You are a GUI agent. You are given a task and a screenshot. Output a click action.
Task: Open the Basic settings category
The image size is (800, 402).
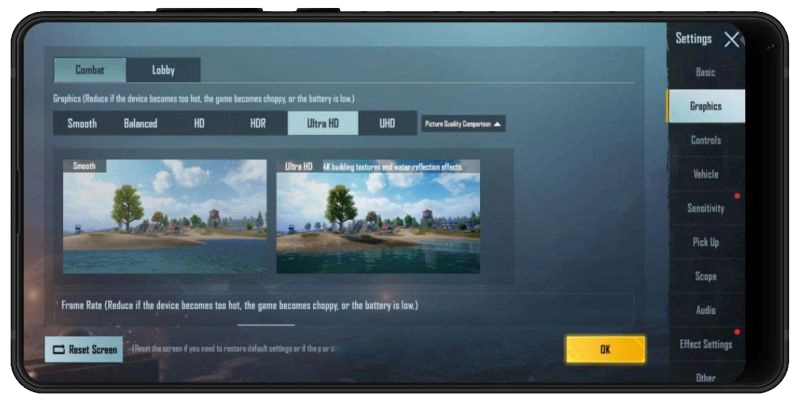point(706,72)
